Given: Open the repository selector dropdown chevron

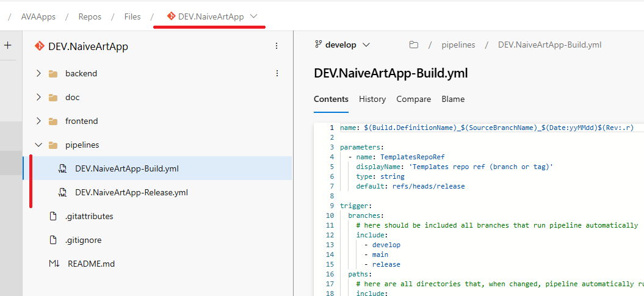Looking at the screenshot, I should click(253, 16).
